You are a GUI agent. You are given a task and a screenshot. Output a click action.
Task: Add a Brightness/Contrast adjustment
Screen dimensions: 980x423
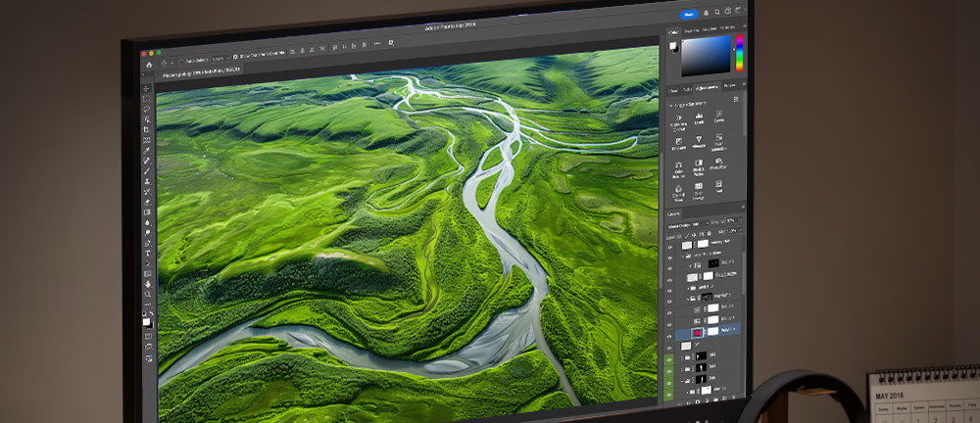click(x=678, y=119)
